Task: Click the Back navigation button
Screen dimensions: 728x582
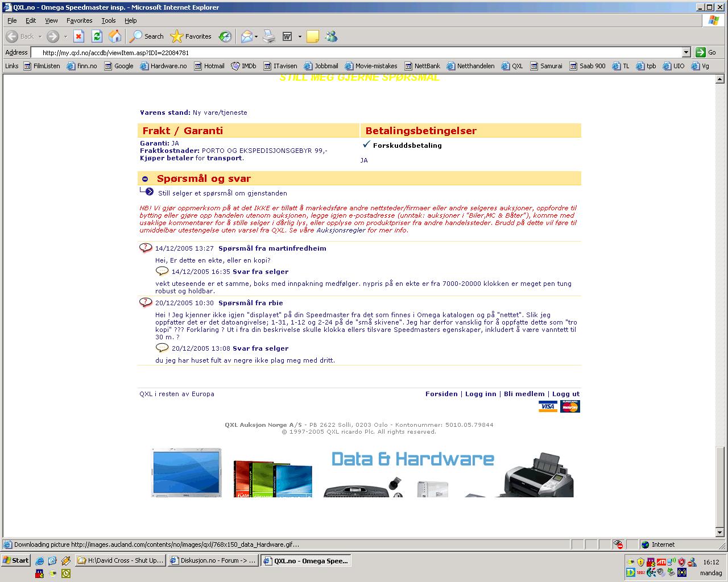Action: pos(20,36)
